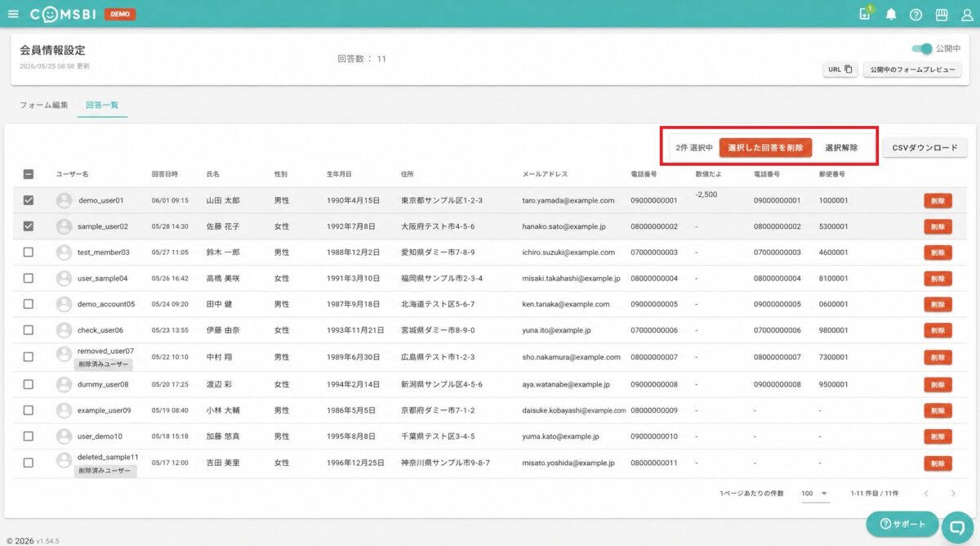Open rows-per-page dropdown showing 100
This screenshot has height=546, width=980.
pos(814,494)
